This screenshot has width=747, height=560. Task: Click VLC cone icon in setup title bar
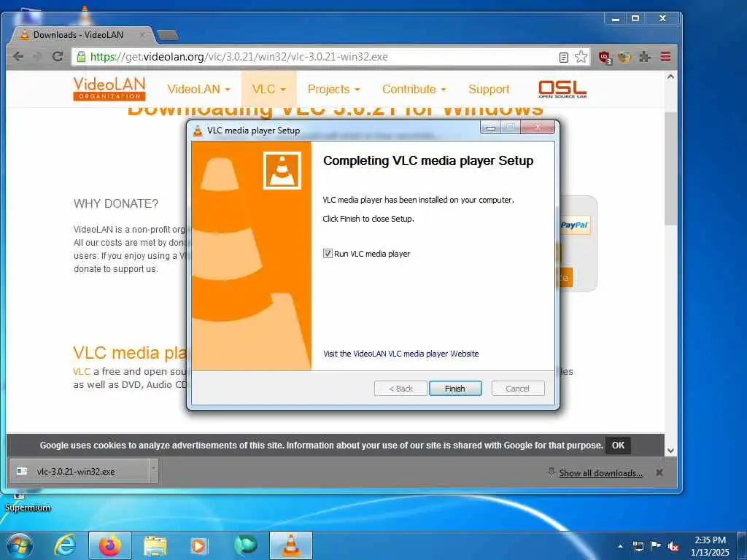[x=198, y=131]
